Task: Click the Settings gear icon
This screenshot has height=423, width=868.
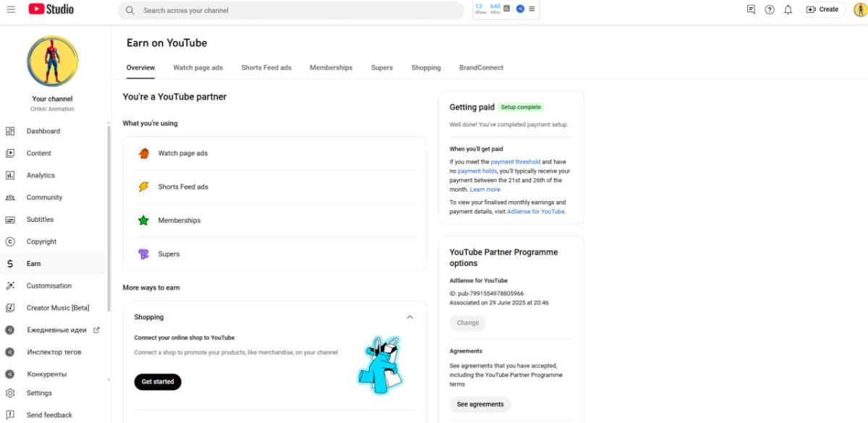Action: click(x=10, y=393)
